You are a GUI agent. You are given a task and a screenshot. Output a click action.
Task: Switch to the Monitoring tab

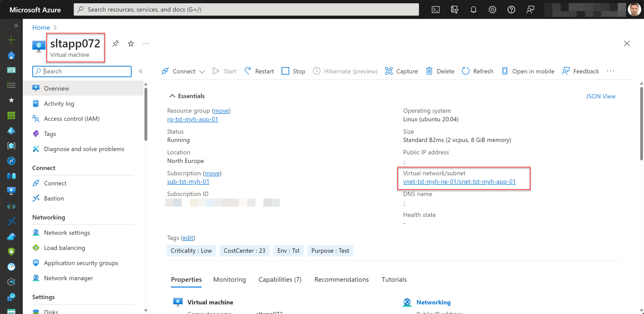(229, 279)
